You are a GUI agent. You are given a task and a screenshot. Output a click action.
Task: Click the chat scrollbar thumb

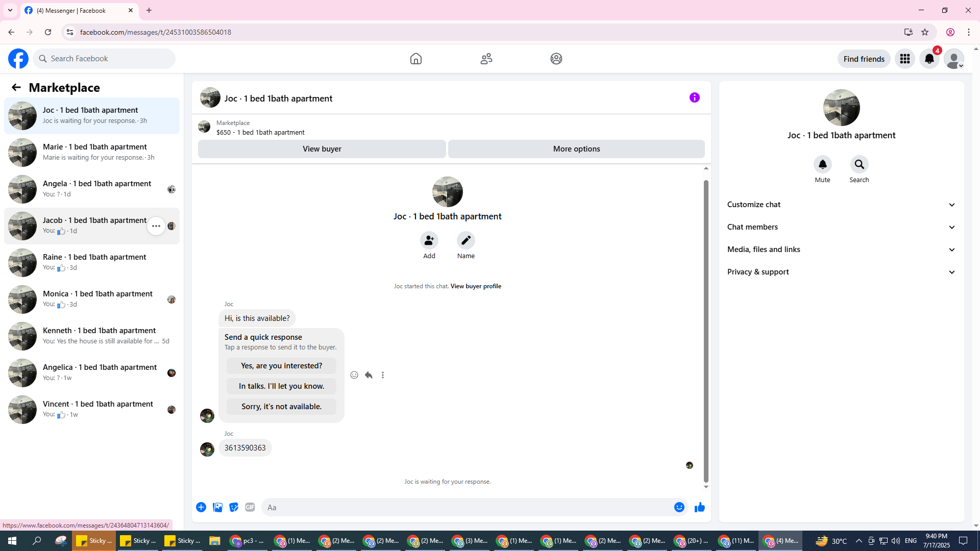pos(706,331)
